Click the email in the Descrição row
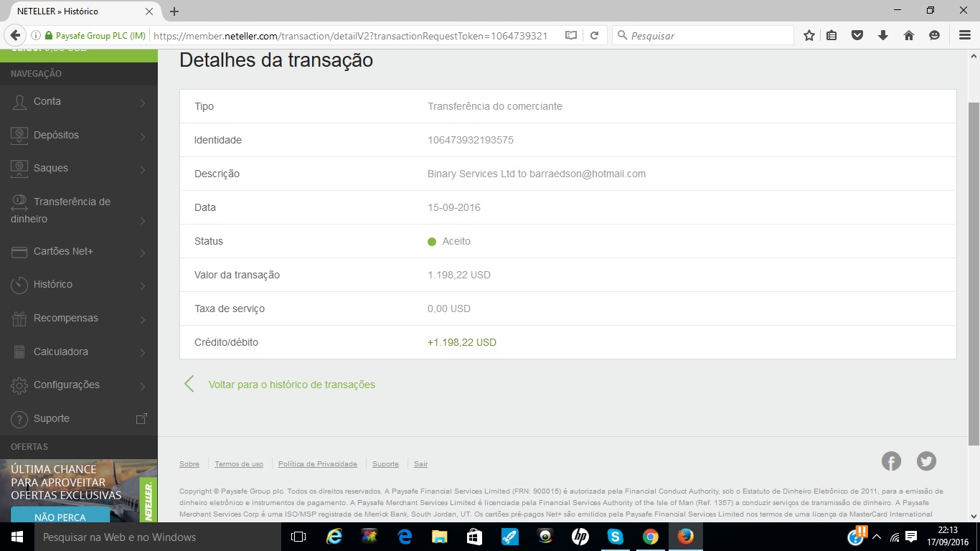 click(588, 174)
